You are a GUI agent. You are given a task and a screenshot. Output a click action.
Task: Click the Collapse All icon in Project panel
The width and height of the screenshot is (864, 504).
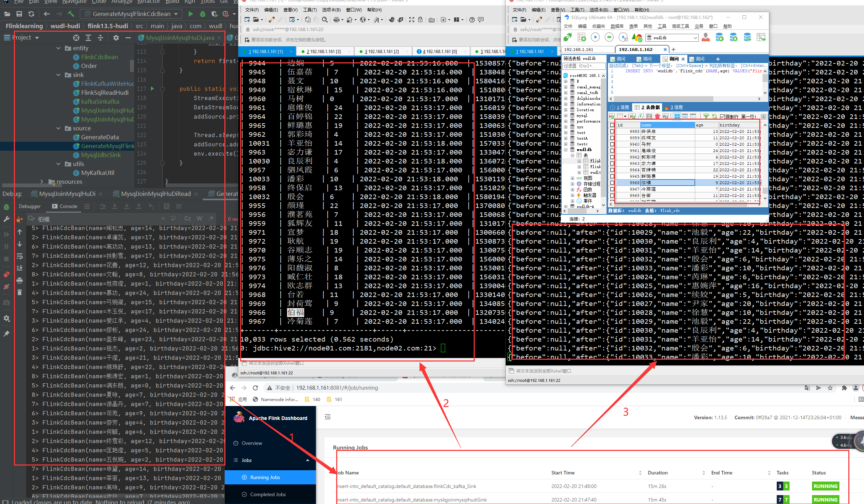click(x=100, y=37)
